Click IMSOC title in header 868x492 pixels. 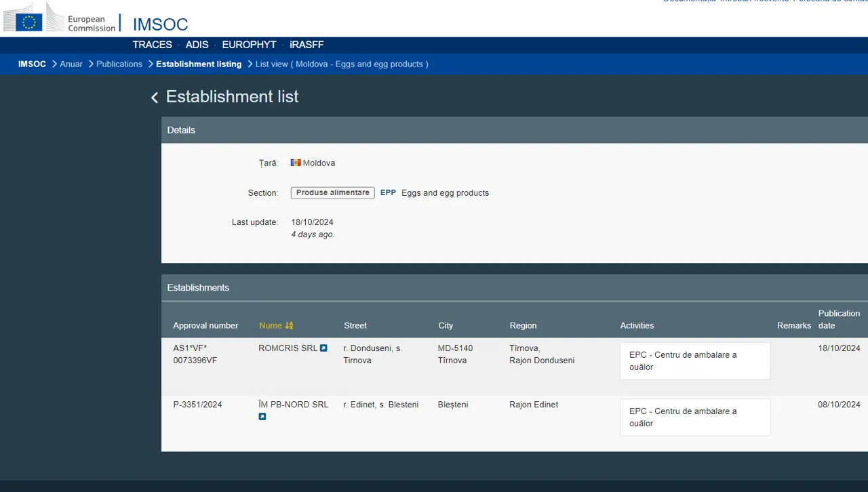(161, 24)
